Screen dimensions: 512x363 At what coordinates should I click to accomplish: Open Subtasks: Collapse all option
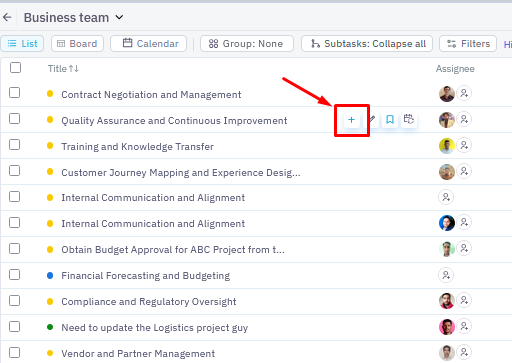pyautogui.click(x=367, y=44)
